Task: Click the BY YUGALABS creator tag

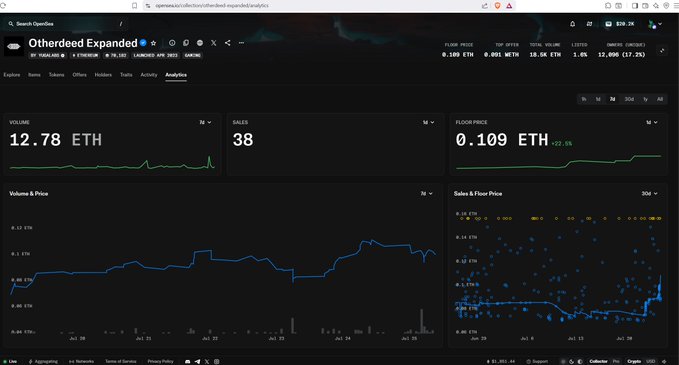Action: 48,55
